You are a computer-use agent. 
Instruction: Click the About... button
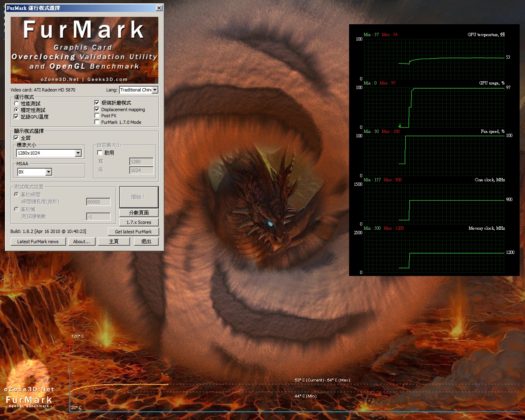82,242
